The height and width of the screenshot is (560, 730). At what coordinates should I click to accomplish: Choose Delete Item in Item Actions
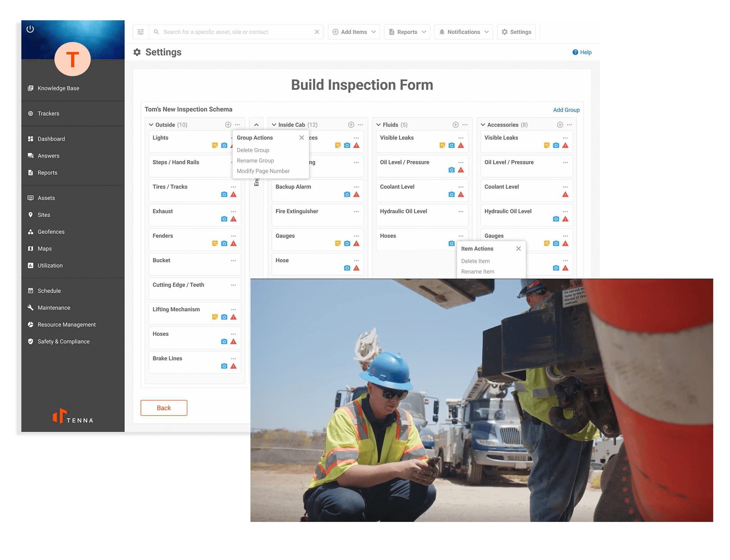tap(475, 261)
